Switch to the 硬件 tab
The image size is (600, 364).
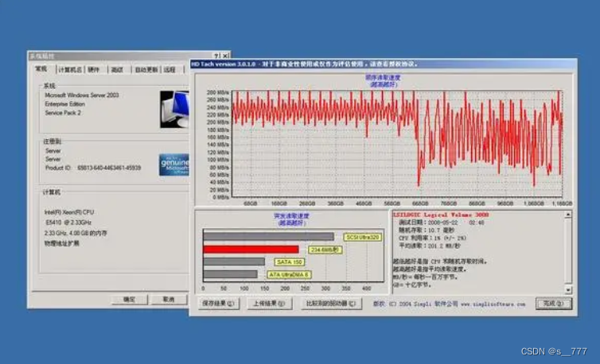point(93,70)
